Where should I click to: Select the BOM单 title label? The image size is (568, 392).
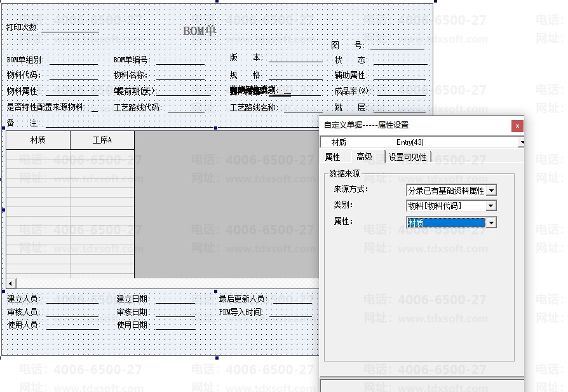(x=199, y=30)
